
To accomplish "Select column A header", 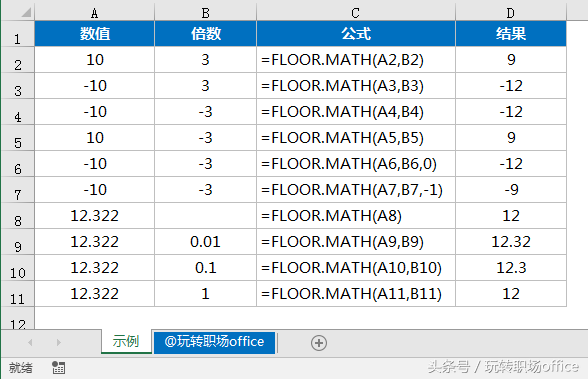I will (94, 13).
